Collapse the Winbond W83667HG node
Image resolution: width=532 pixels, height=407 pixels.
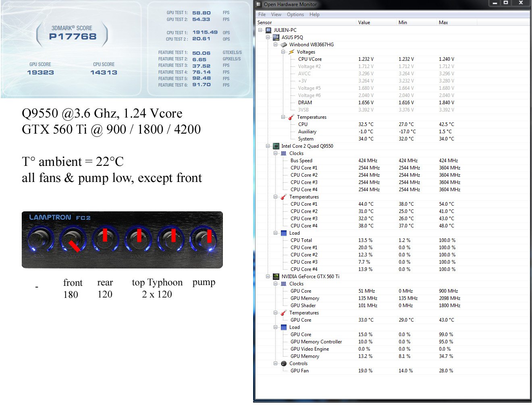pos(276,45)
